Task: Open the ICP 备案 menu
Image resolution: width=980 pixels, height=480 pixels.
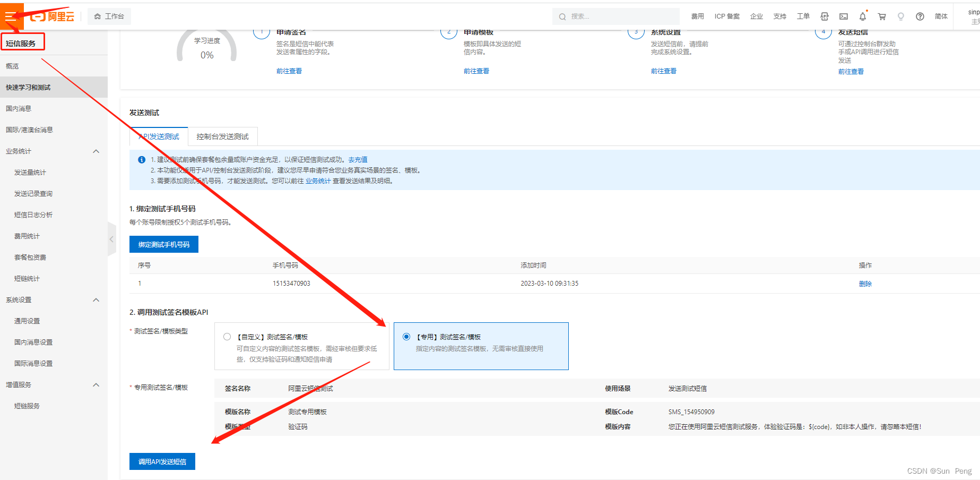Action: (727, 16)
